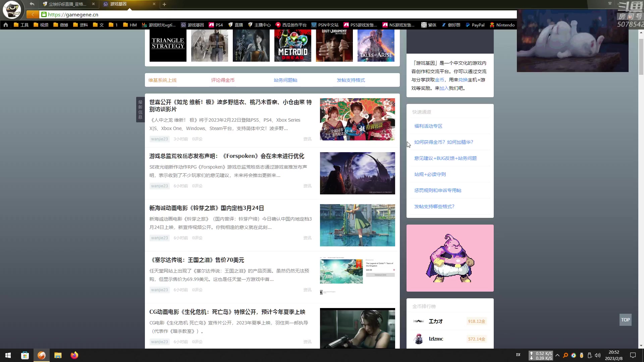The image size is (644, 362).
Task: Open Microsoft Store from taskbar
Action: click(25, 355)
